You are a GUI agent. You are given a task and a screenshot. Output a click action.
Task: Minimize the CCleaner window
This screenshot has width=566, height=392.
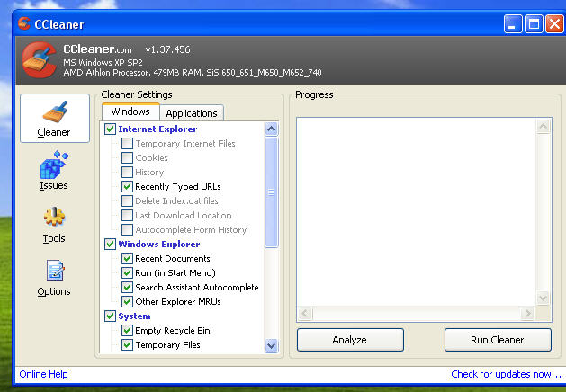pos(513,24)
